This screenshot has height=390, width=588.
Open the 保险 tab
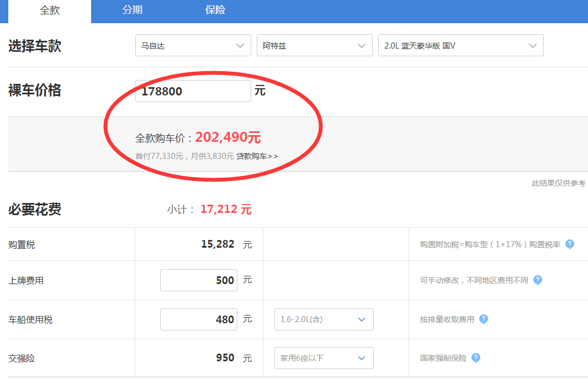click(215, 10)
